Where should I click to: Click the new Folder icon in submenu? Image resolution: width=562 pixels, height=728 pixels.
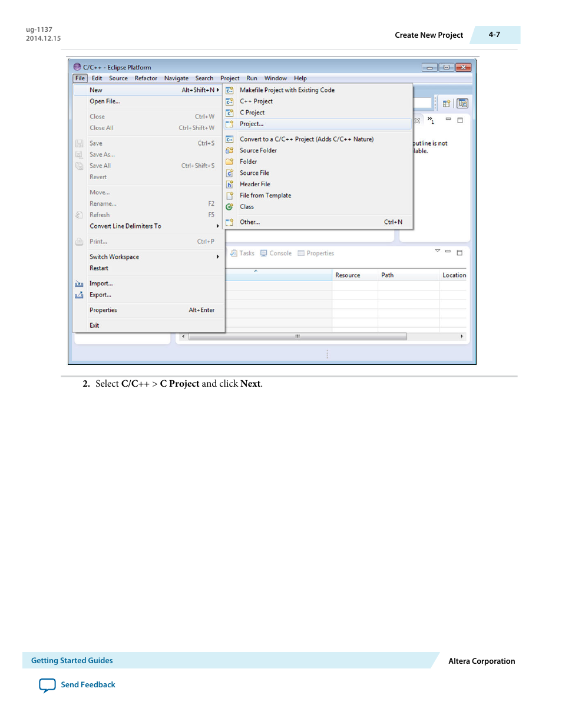pyautogui.click(x=230, y=162)
